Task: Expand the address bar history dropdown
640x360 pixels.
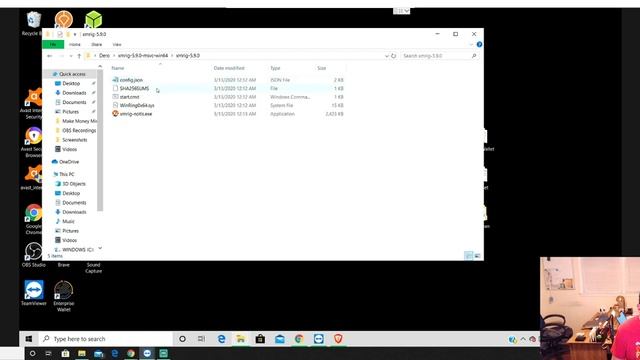Action: click(387, 56)
